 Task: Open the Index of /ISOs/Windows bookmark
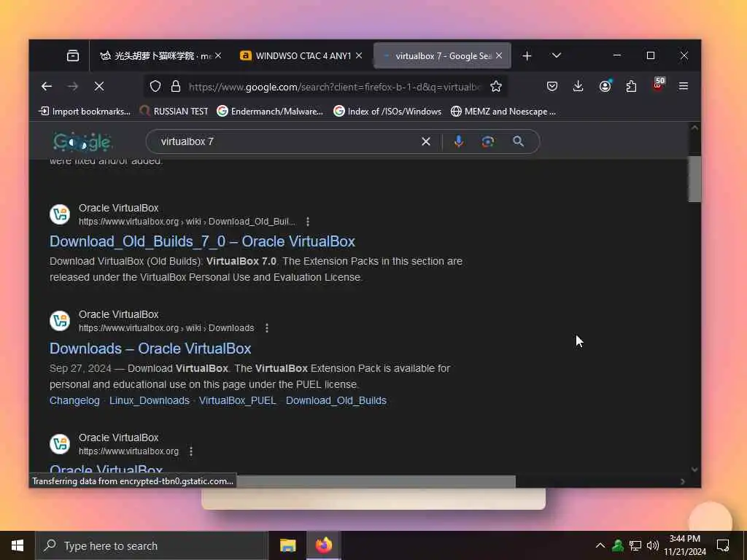[x=387, y=112]
